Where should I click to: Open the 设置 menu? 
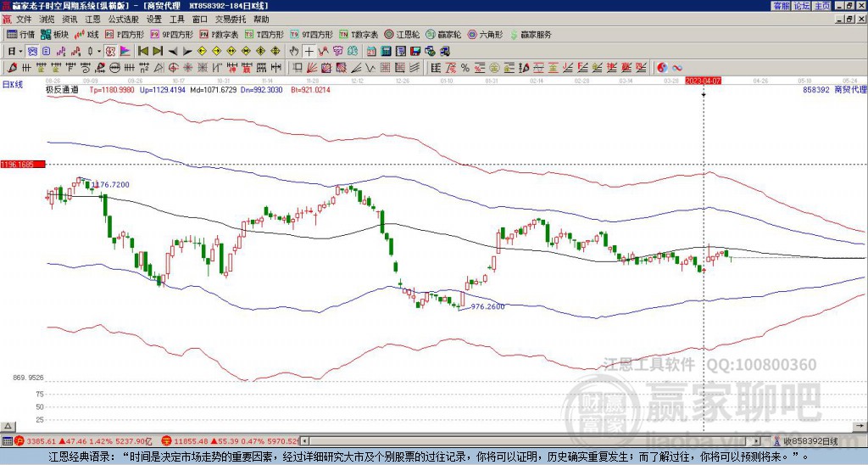tap(154, 20)
